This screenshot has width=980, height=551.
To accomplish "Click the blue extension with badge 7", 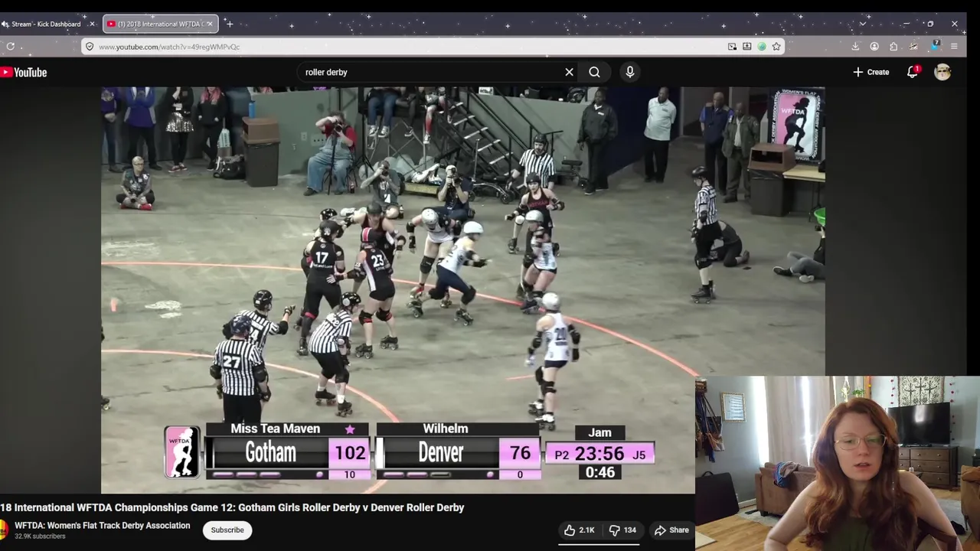I will pos(935,46).
